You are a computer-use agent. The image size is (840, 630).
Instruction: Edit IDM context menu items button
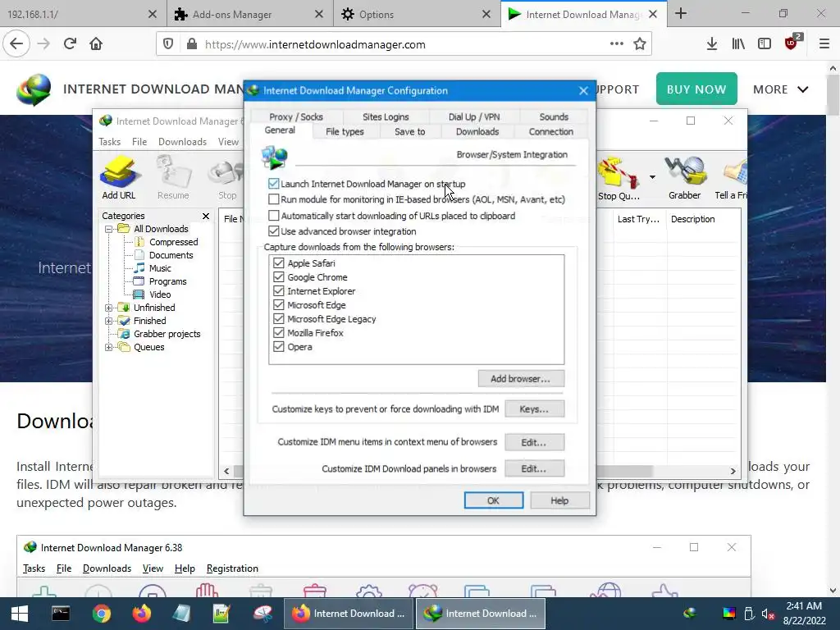click(x=534, y=442)
